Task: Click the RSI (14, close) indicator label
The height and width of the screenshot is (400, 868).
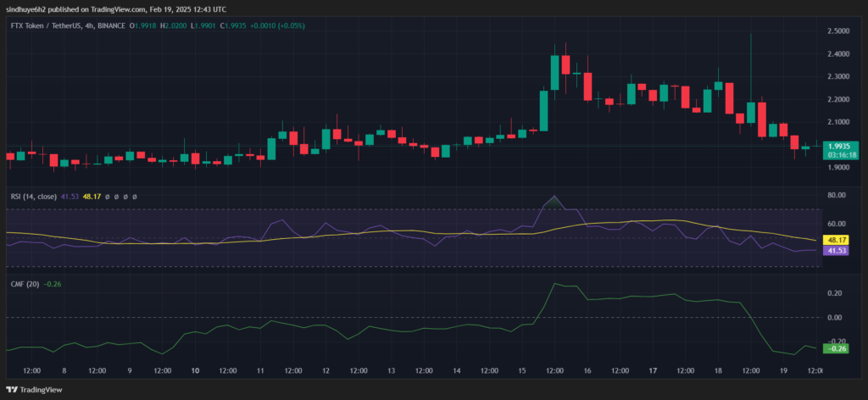Action: coord(31,197)
